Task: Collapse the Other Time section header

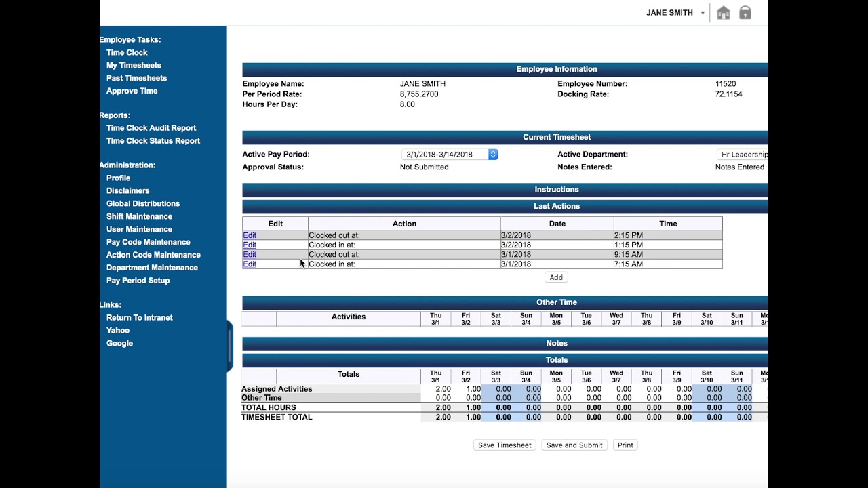Action: [505, 302]
